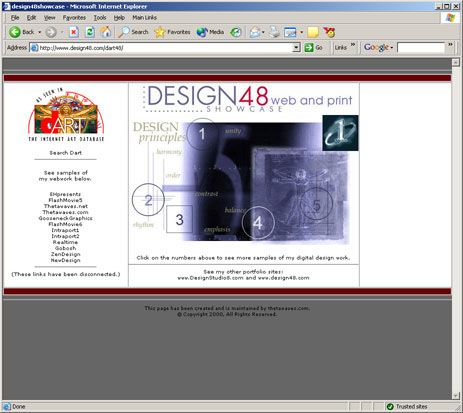Open the EHpresents sample link
This screenshot has width=463, height=413.
65,194
